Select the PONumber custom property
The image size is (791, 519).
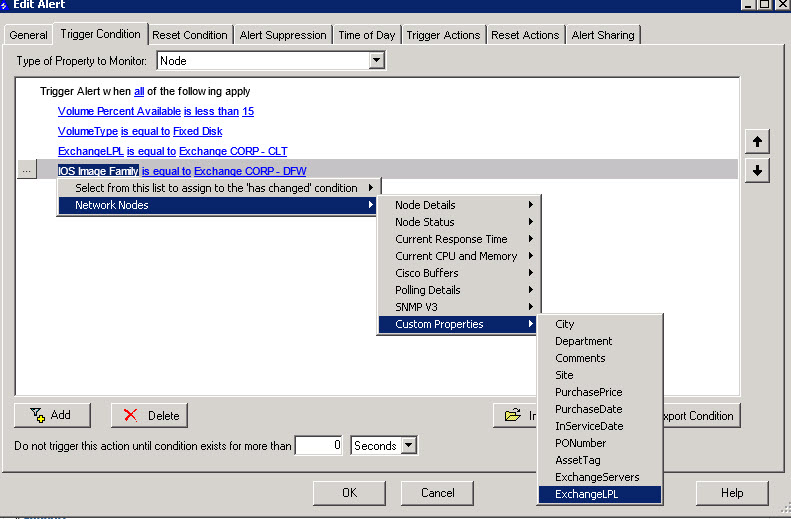point(600,443)
